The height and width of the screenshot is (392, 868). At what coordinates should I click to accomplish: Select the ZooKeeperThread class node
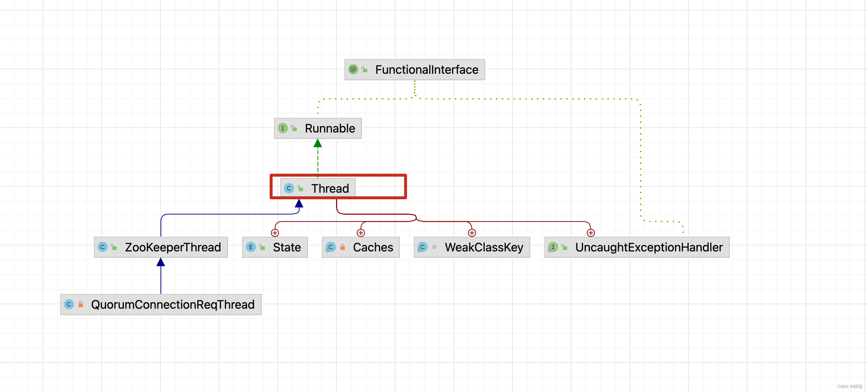pos(161,247)
